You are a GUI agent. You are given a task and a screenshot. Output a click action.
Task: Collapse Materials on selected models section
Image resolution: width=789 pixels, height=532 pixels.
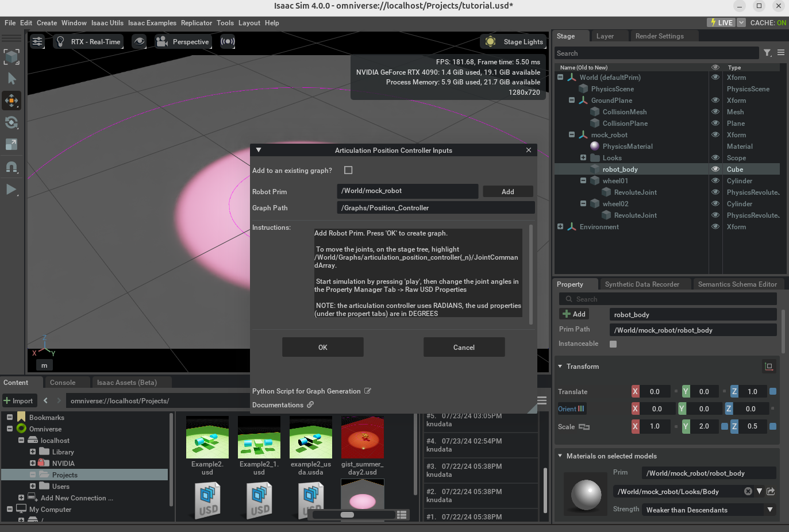[x=560, y=456]
